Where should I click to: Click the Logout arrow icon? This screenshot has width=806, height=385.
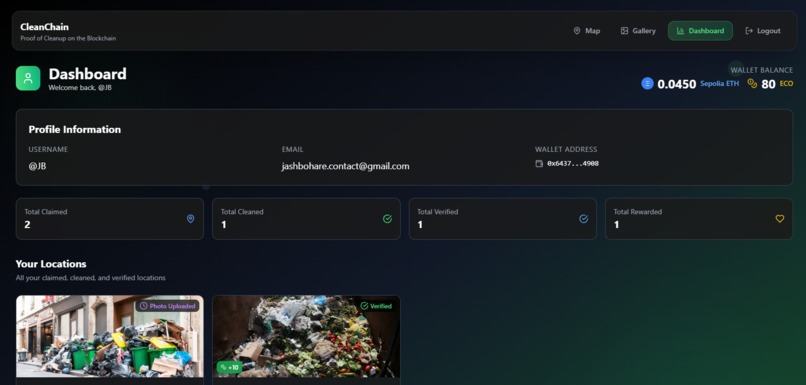[x=749, y=31]
